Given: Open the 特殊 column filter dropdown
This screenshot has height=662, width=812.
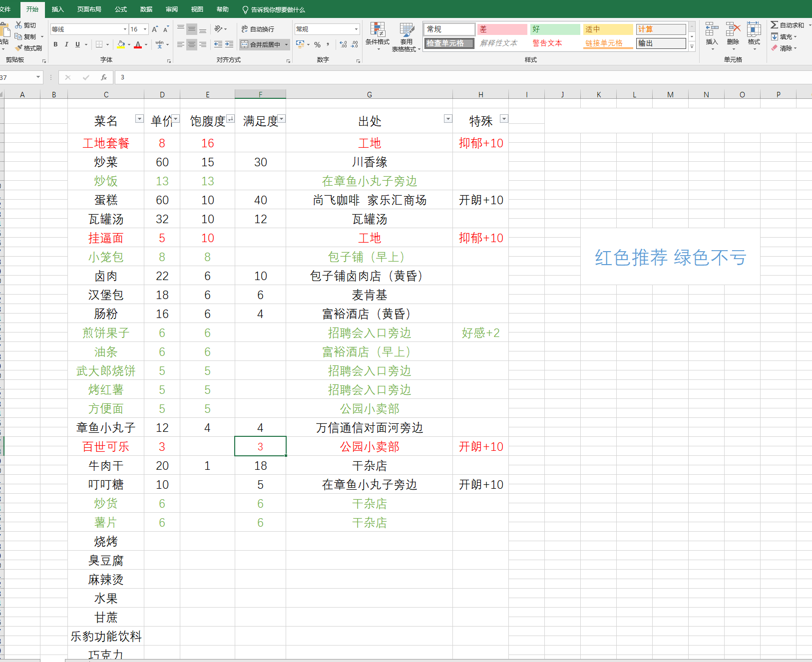Looking at the screenshot, I should coord(504,119).
